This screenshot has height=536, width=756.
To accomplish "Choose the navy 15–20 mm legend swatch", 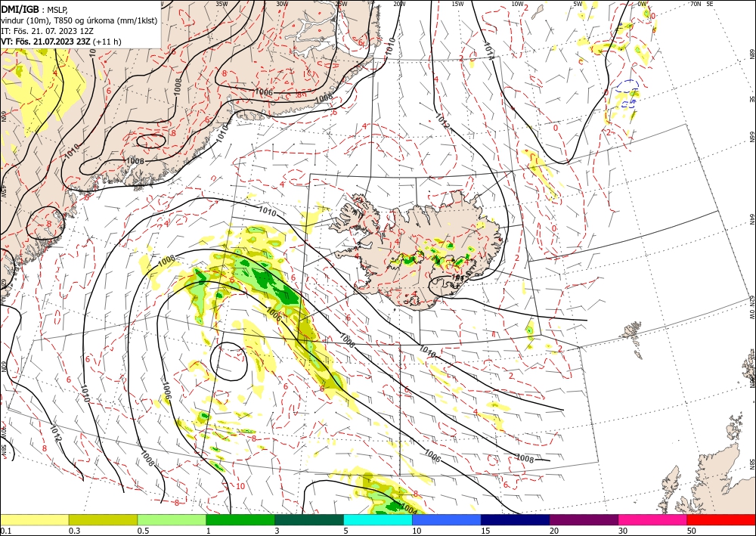I will tap(516, 520).
